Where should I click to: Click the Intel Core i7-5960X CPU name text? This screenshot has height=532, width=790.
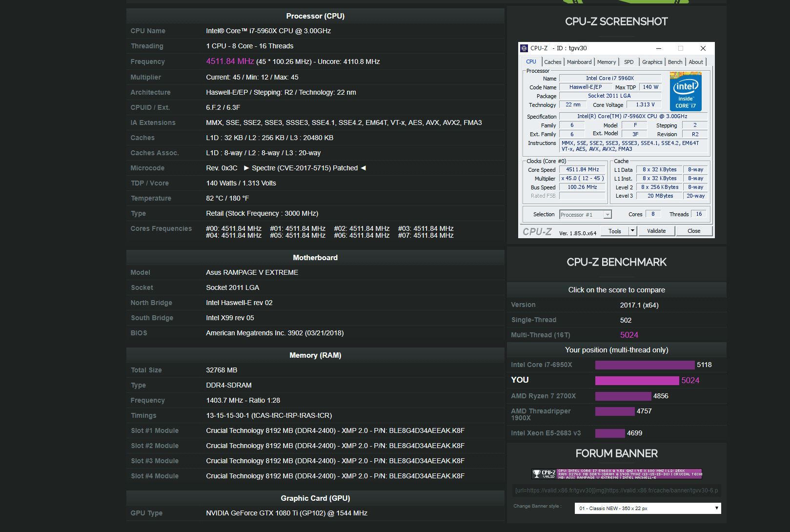(268, 31)
